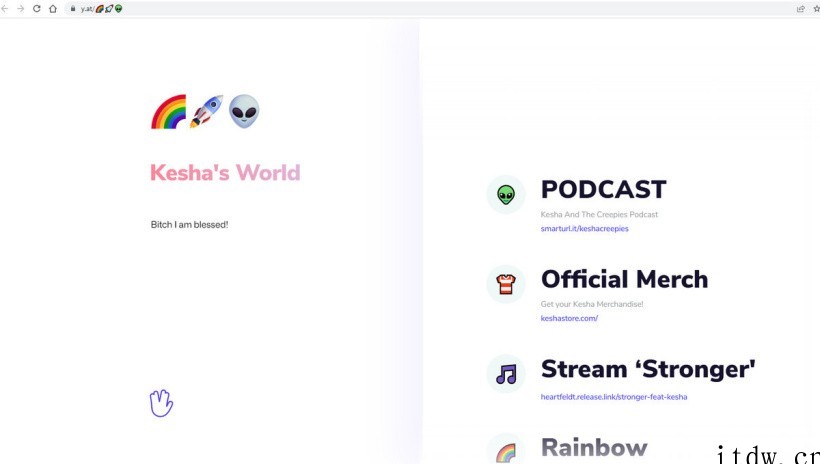Go back using browser back arrow
Screen dimensions: 820x464
5,9
